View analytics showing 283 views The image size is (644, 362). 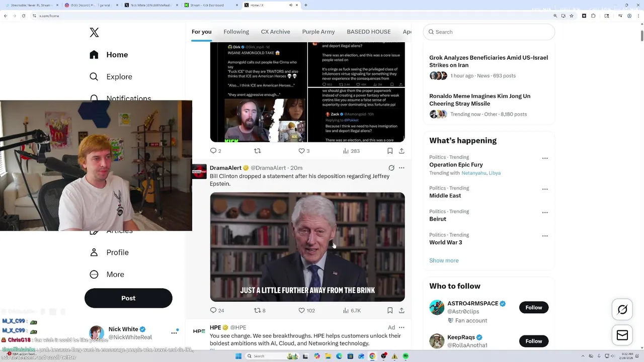pos(351,151)
